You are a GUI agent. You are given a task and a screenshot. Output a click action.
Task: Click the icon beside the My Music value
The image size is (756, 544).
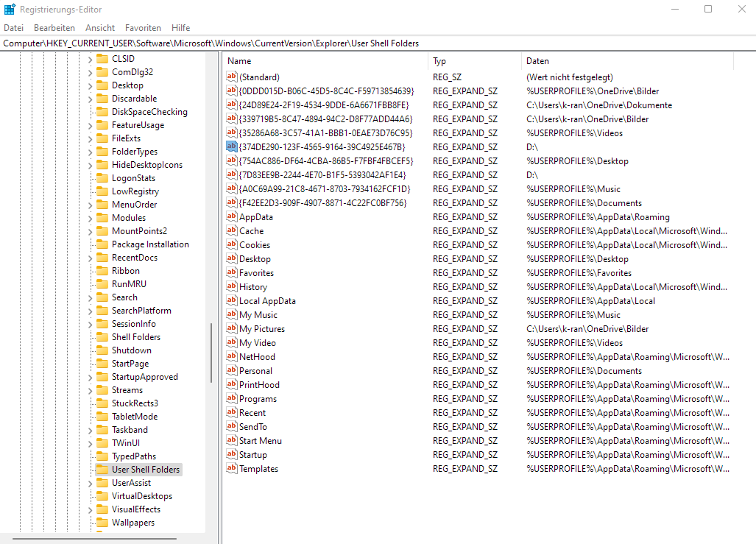pos(232,314)
